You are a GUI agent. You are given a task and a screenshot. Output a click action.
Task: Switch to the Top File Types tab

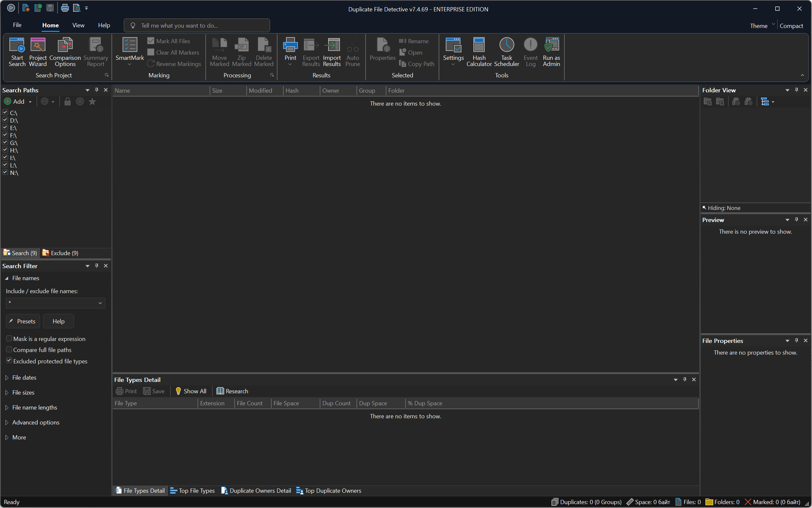(x=192, y=490)
